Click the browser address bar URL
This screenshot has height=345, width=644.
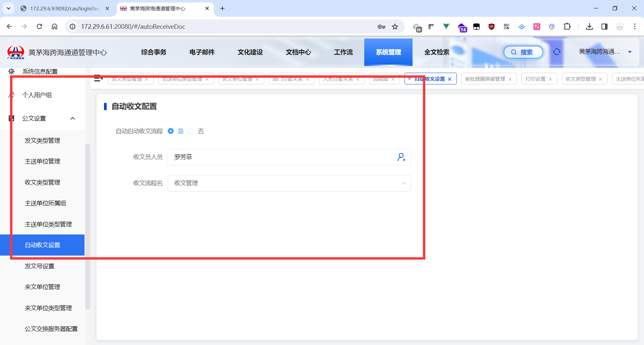133,26
